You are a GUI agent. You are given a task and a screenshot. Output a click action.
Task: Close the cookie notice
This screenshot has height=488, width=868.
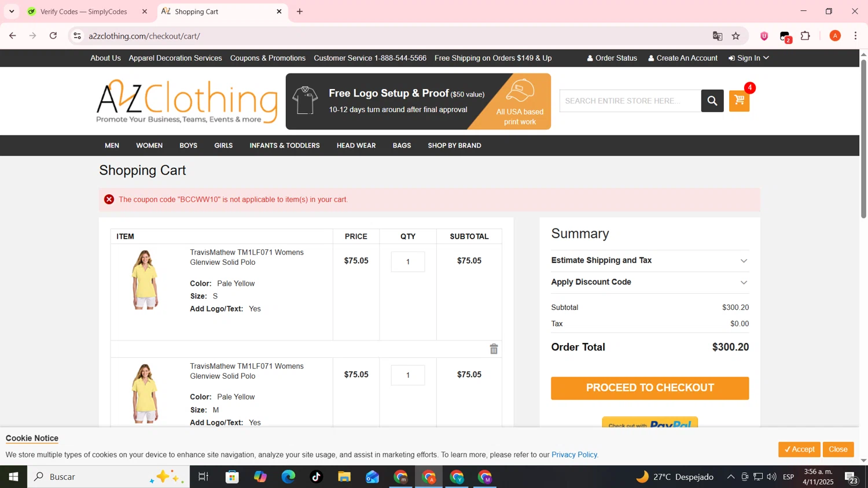coord(838,449)
